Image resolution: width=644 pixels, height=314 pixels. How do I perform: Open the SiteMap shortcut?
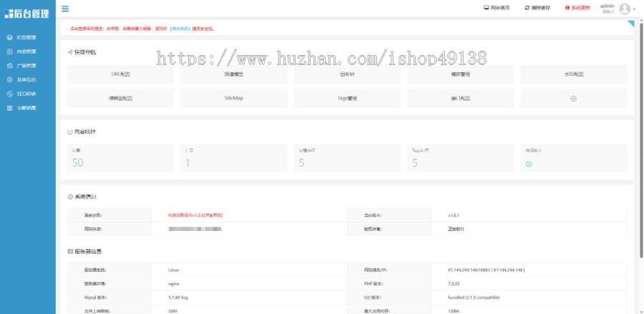tap(234, 99)
